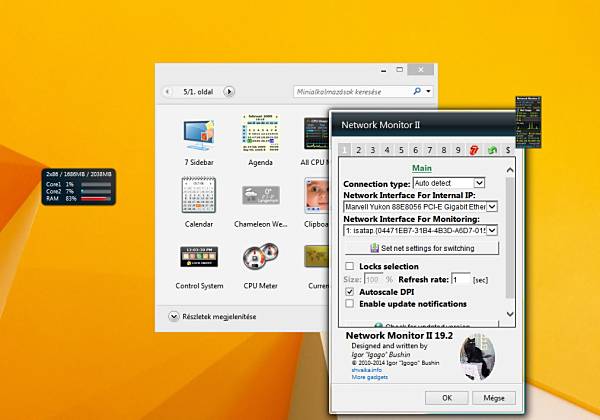Switch to settings tab 2
Screen dimensions: 600x420
click(359, 150)
